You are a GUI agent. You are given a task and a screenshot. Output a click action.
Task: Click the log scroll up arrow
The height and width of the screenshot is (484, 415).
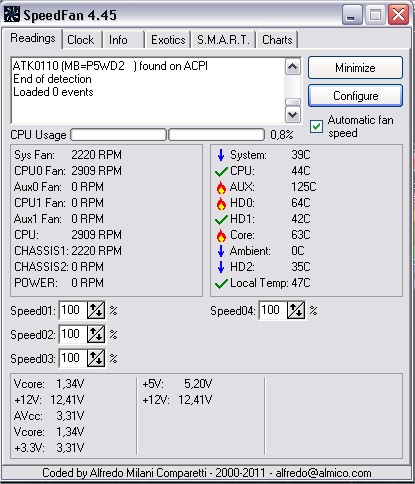click(293, 67)
